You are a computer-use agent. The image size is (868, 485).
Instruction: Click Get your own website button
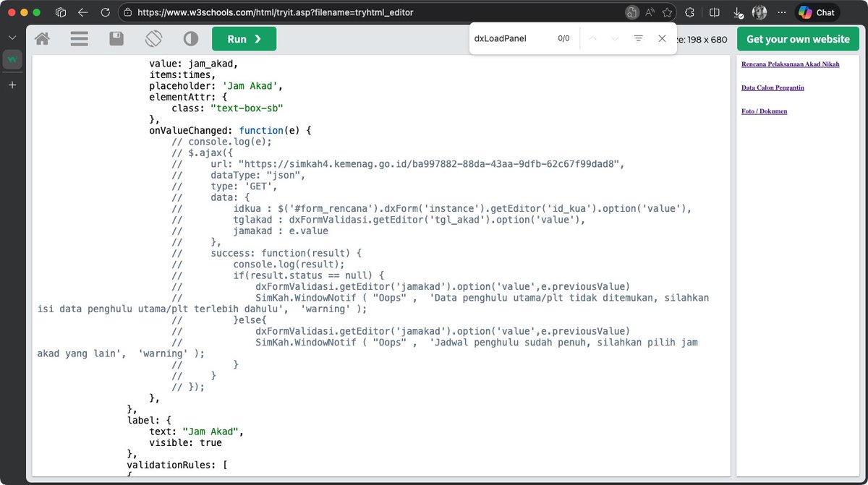(x=798, y=39)
